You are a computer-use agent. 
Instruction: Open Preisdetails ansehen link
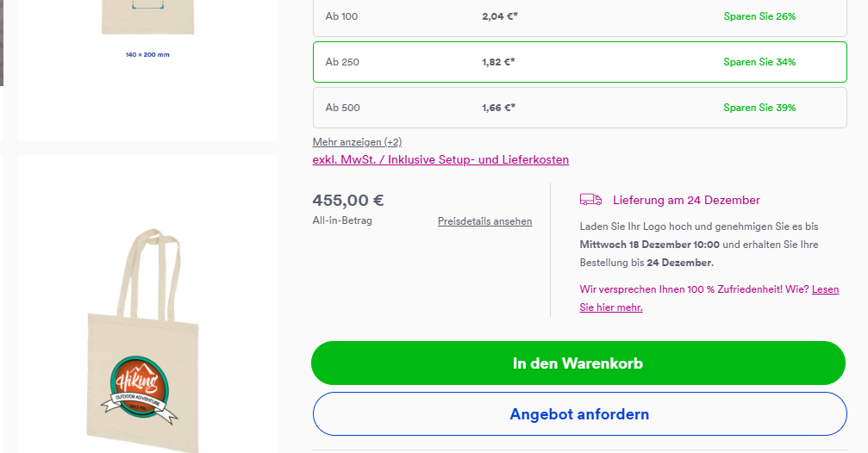485,221
